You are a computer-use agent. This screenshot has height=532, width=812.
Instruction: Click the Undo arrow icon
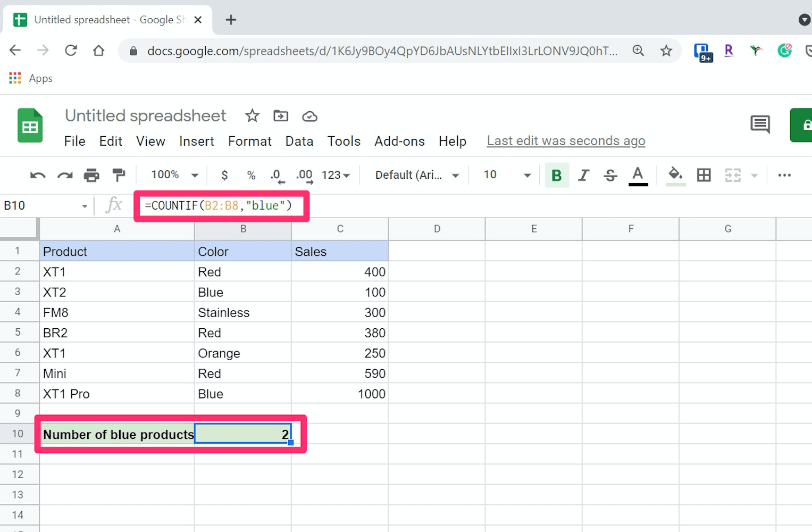coord(38,175)
